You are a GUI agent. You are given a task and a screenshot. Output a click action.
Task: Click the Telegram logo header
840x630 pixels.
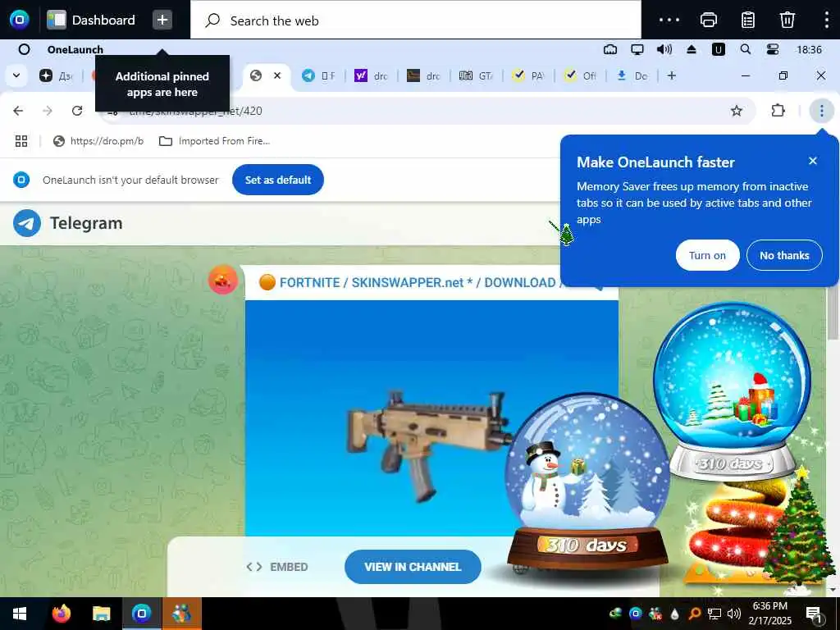[68, 223]
